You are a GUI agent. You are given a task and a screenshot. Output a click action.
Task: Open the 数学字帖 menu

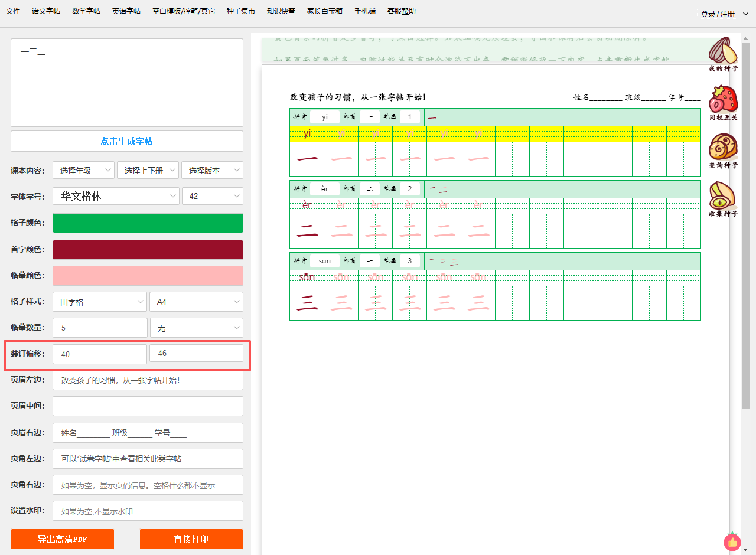86,11
